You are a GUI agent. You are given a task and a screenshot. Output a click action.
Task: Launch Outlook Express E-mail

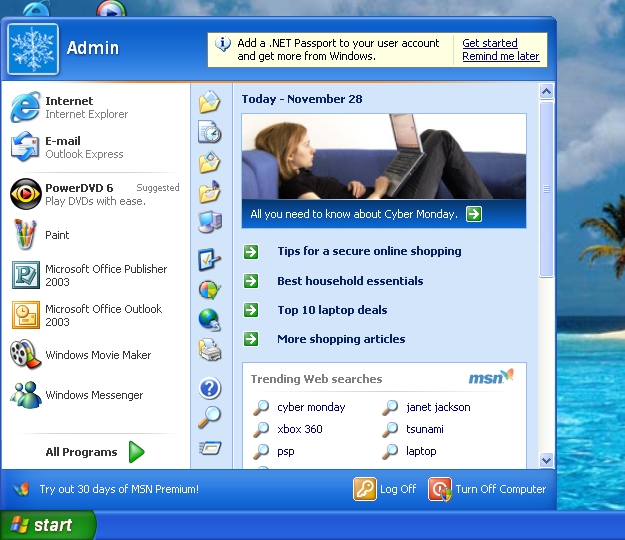96,147
